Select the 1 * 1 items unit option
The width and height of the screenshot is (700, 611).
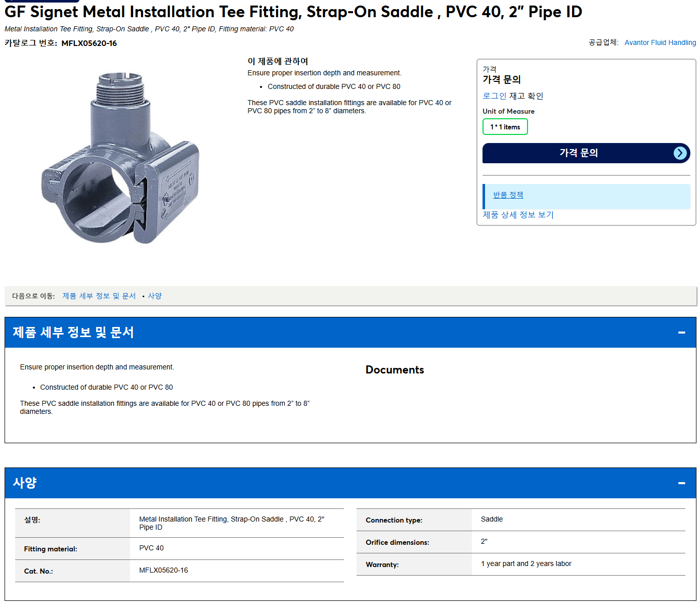[x=505, y=127]
